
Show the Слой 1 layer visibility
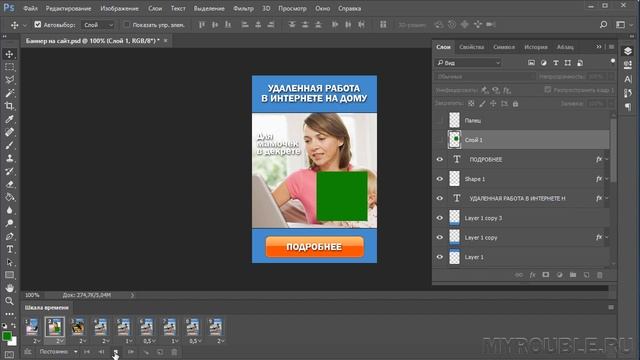pyautogui.click(x=440, y=140)
